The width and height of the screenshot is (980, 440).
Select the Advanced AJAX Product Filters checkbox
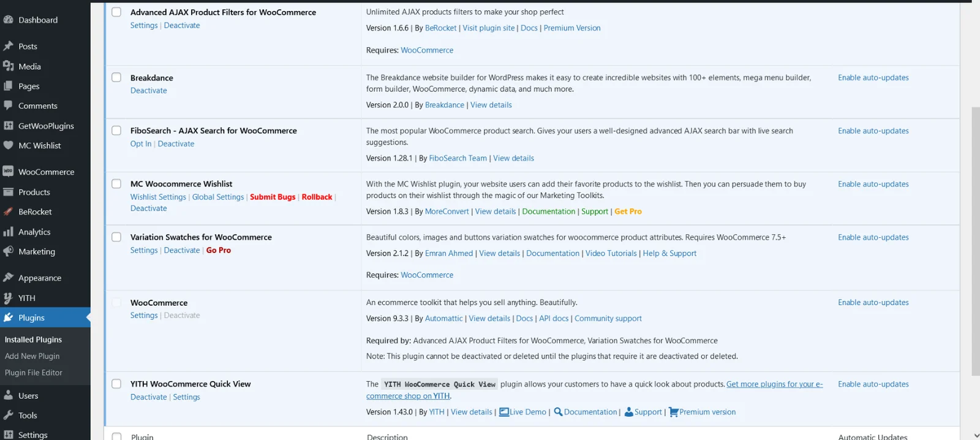click(x=116, y=12)
